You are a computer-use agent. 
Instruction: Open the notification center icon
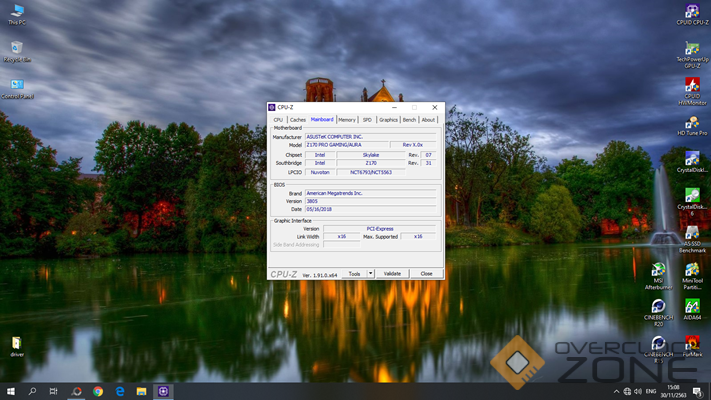pyautogui.click(x=698, y=391)
